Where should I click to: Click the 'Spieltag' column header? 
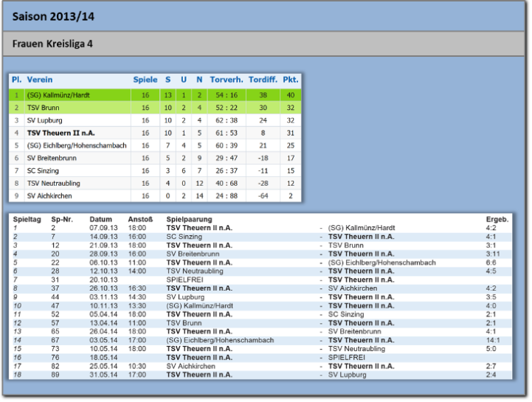(x=27, y=219)
